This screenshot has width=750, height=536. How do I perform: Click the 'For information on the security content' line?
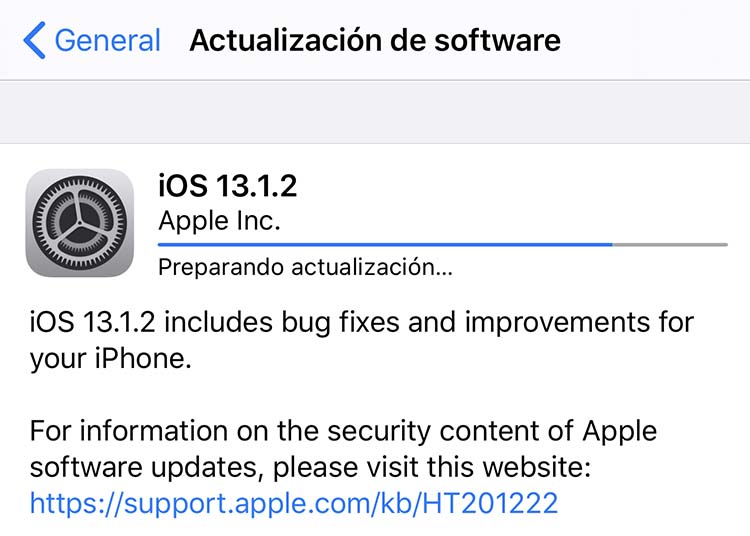(x=343, y=431)
